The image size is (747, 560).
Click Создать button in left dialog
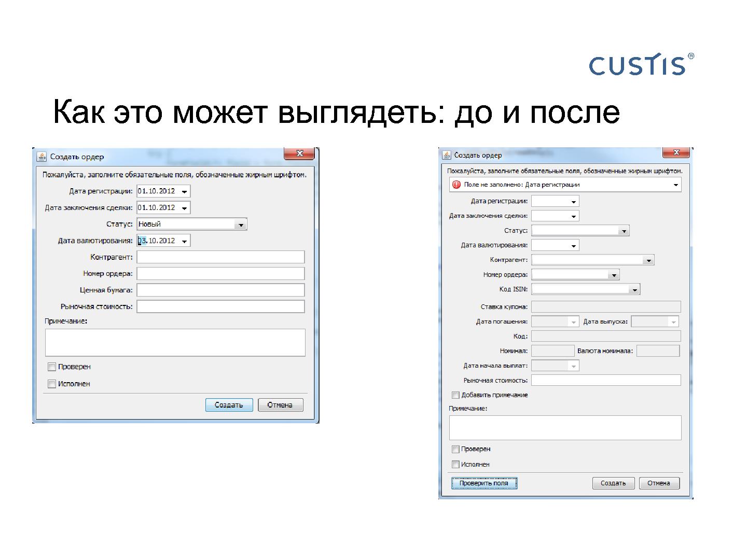pyautogui.click(x=229, y=405)
